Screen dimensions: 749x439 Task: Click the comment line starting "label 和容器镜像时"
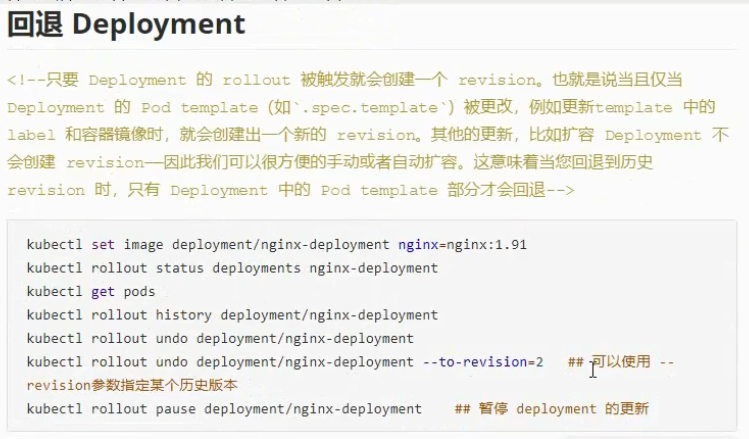(367, 135)
